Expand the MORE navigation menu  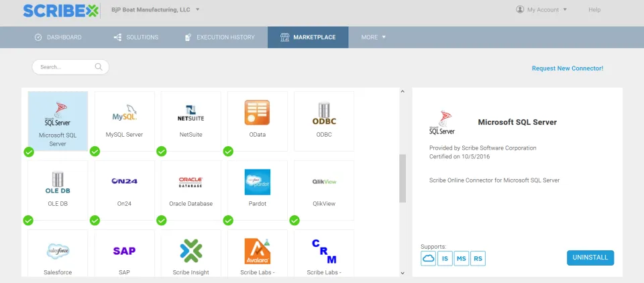click(x=374, y=38)
